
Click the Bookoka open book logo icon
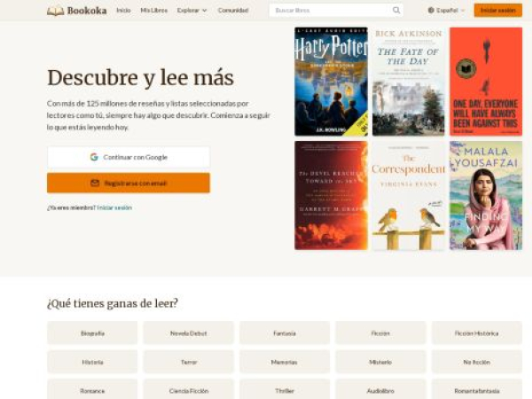click(55, 11)
